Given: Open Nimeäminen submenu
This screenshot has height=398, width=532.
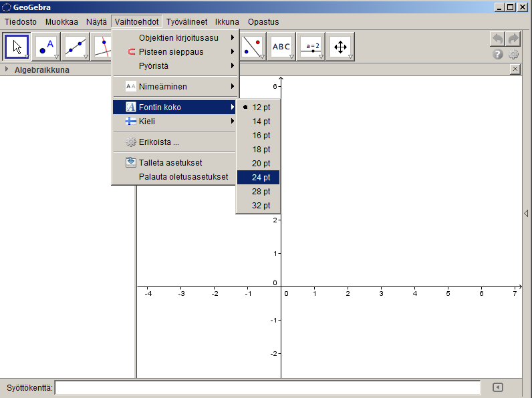Looking at the screenshot, I should [x=174, y=86].
